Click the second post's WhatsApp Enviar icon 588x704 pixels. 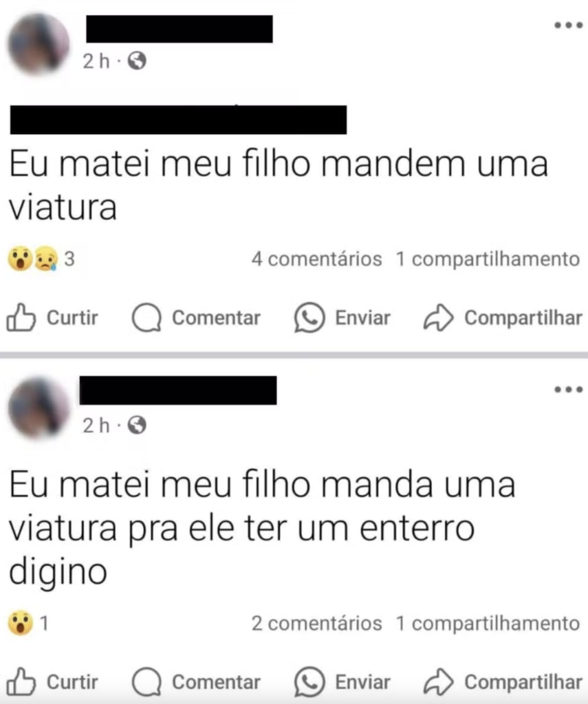(309, 681)
